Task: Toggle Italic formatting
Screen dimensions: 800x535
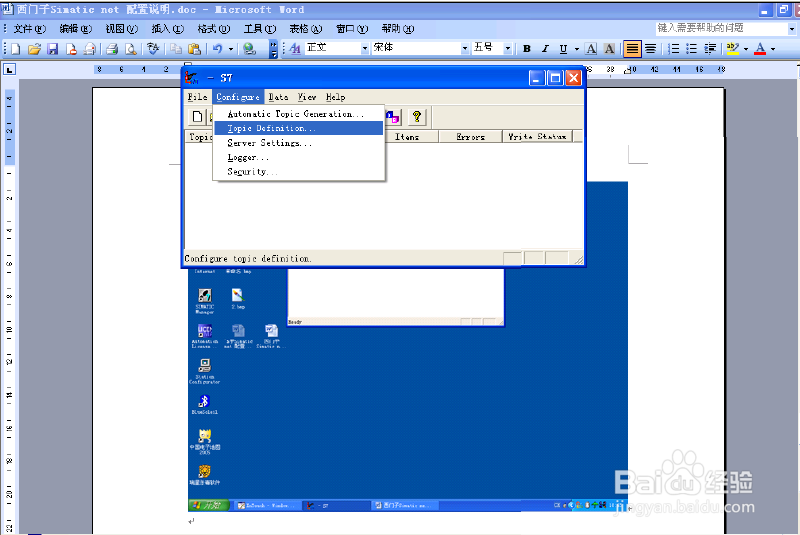Action: 545,49
